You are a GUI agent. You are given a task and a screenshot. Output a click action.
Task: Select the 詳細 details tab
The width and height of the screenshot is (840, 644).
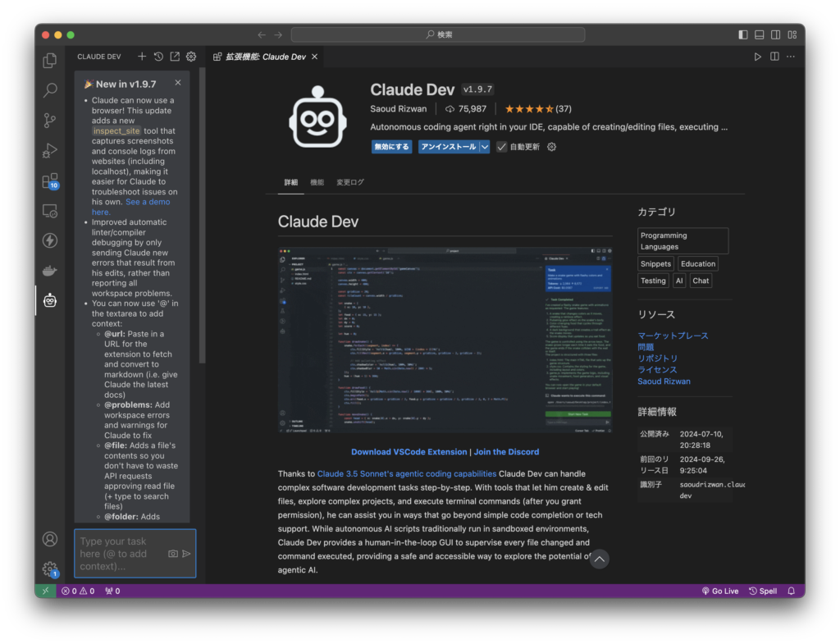(x=291, y=182)
